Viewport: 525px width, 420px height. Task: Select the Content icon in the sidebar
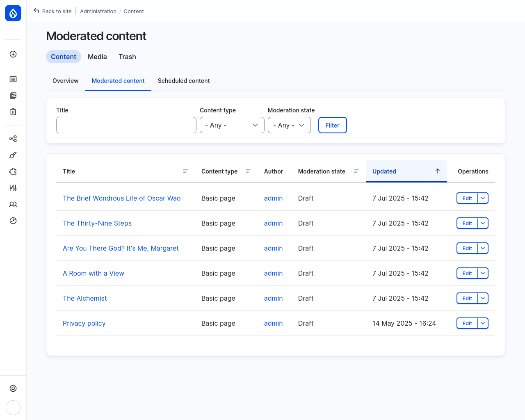(13, 79)
